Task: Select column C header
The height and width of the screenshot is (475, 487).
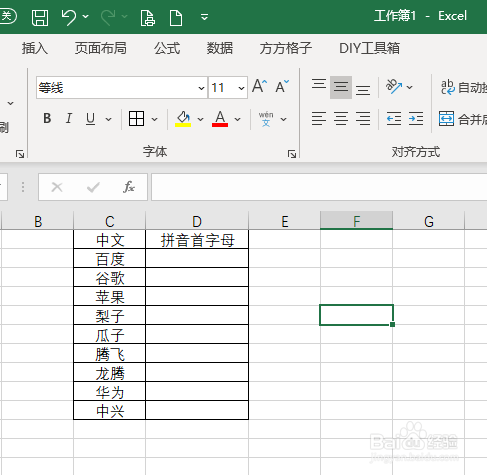Action: [x=110, y=221]
